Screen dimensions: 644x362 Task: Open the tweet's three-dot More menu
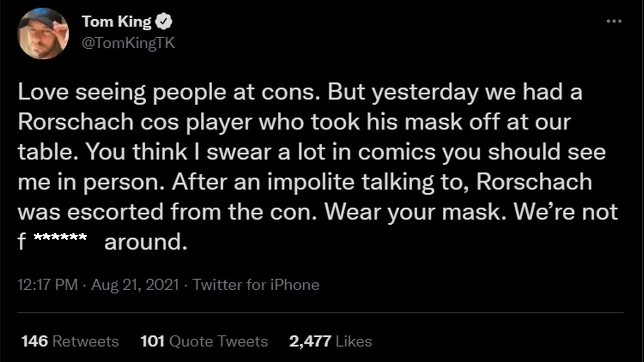tap(614, 22)
